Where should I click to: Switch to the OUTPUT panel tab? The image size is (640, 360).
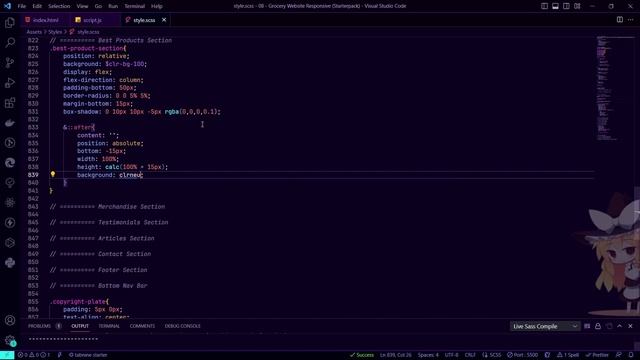80,326
